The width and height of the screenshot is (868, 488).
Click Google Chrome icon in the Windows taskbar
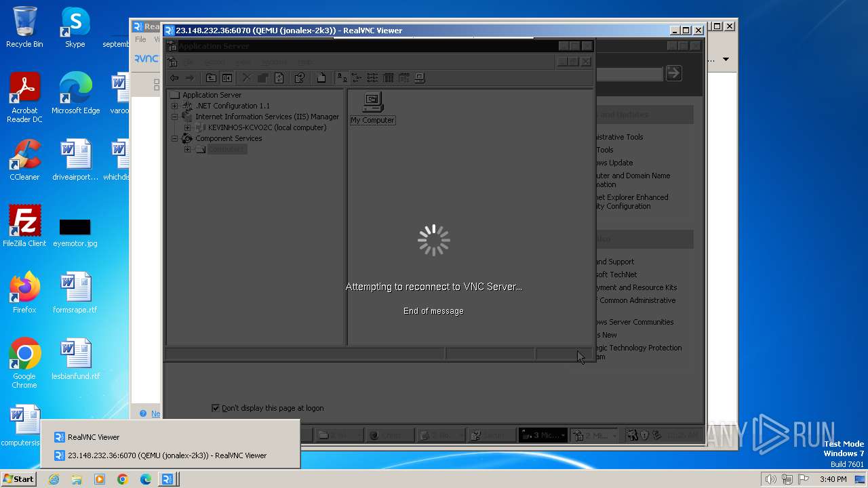[x=122, y=479]
